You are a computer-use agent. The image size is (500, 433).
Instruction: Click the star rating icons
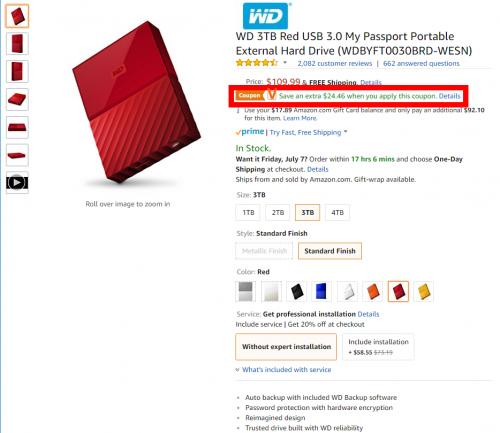256,63
